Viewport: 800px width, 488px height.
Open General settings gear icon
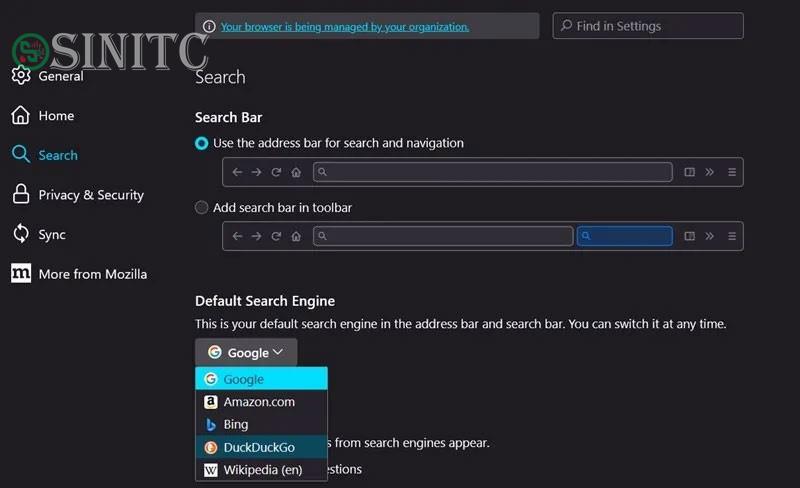tap(21, 75)
